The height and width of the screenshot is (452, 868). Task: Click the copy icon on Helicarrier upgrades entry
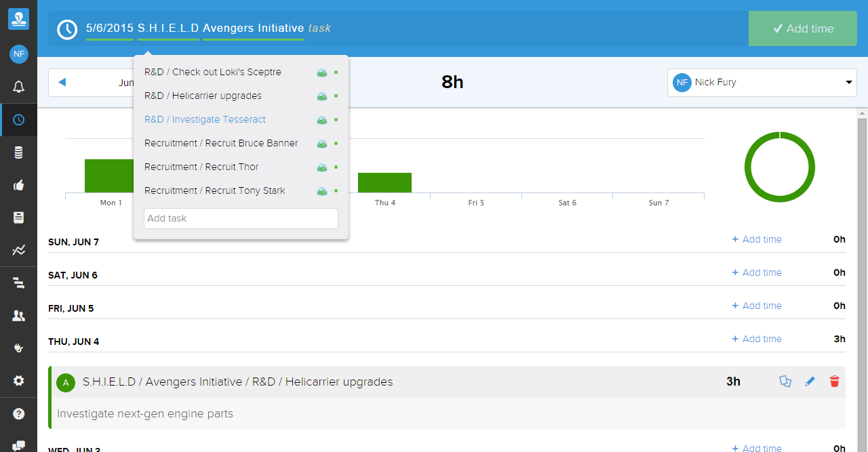(x=785, y=382)
